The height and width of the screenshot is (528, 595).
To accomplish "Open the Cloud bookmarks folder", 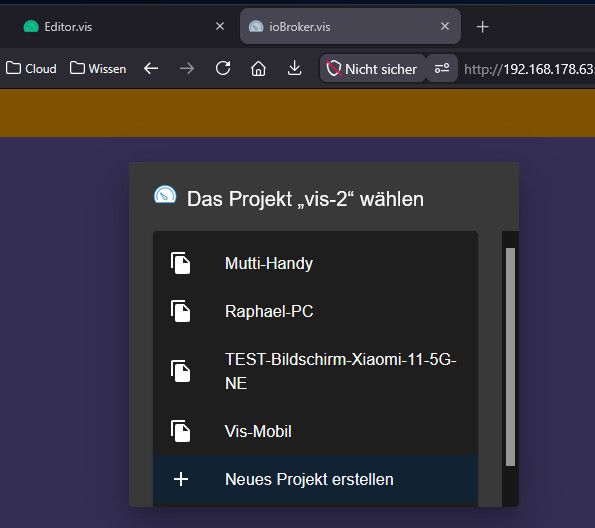I will point(31,69).
